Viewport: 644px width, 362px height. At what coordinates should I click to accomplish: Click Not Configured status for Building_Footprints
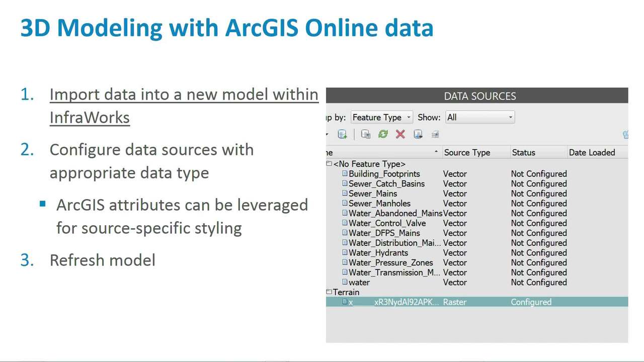(x=539, y=174)
